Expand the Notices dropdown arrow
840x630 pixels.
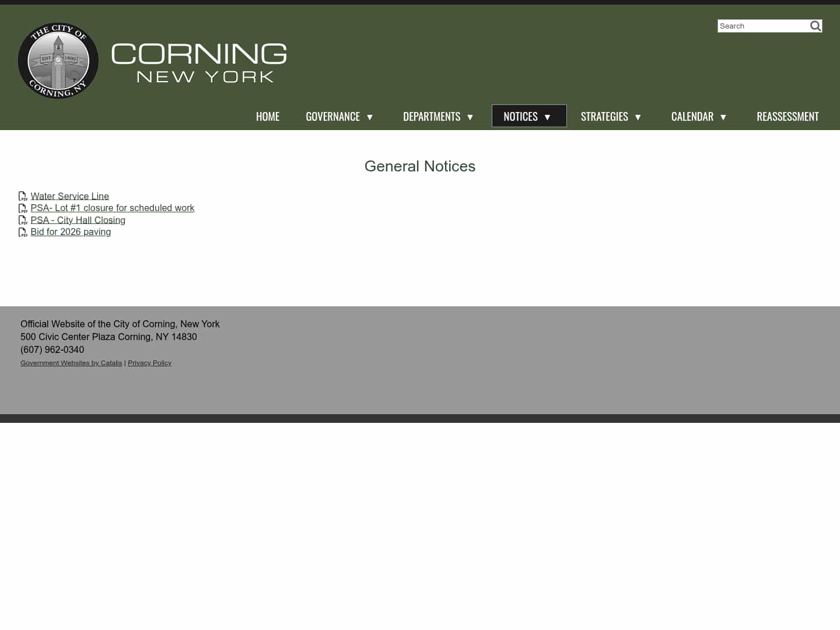point(547,117)
